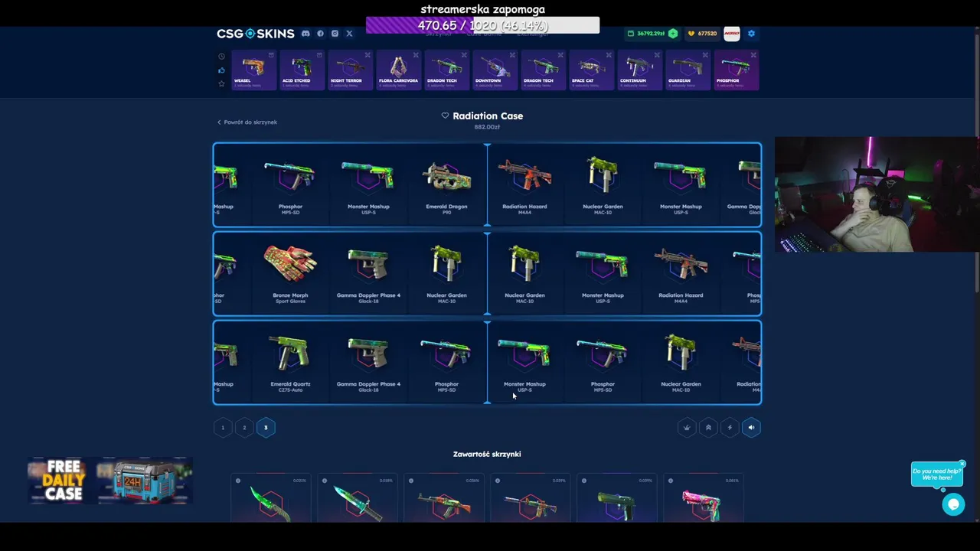Click corner icon on Night Terror card
Viewport: 980px width, 551px height.
coord(367,55)
